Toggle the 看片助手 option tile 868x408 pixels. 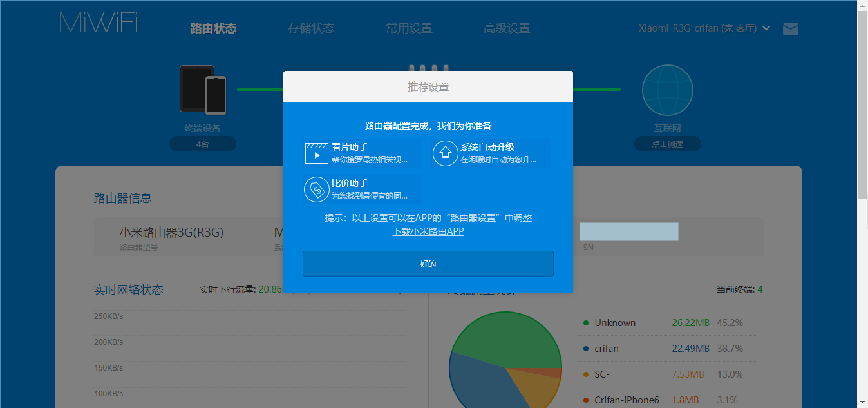pyautogui.click(x=362, y=153)
